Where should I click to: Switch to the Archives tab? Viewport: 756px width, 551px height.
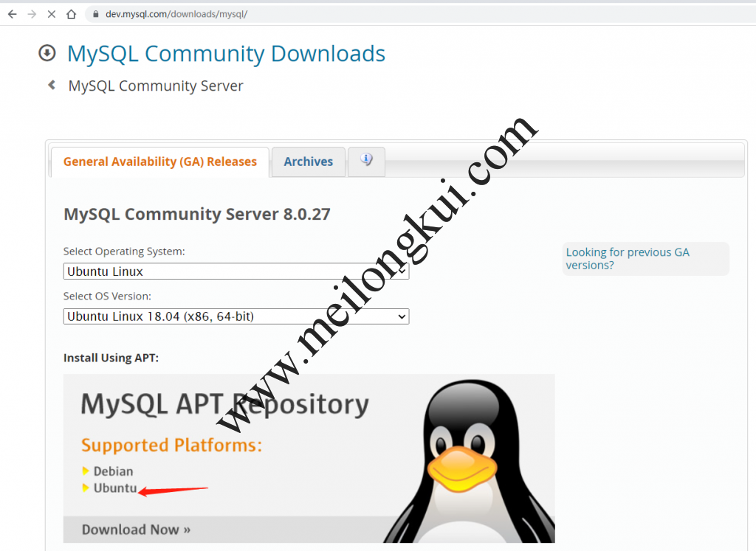coord(308,162)
